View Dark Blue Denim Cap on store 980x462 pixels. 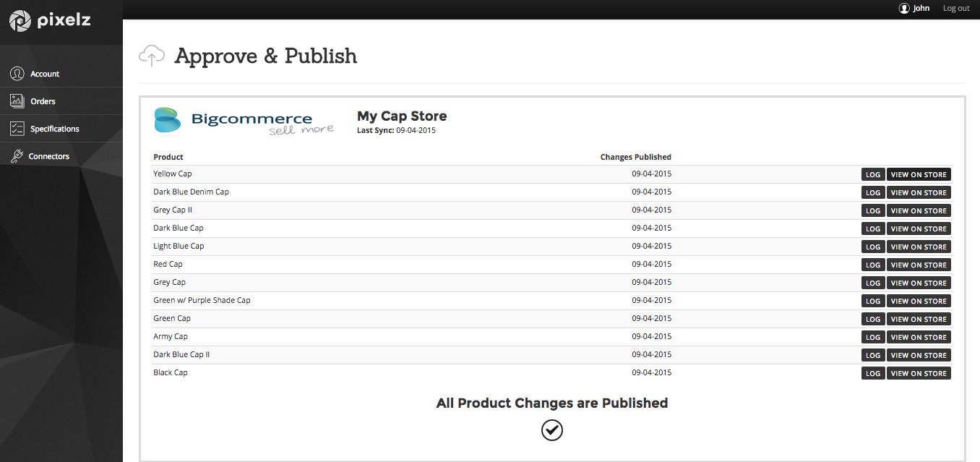(918, 192)
